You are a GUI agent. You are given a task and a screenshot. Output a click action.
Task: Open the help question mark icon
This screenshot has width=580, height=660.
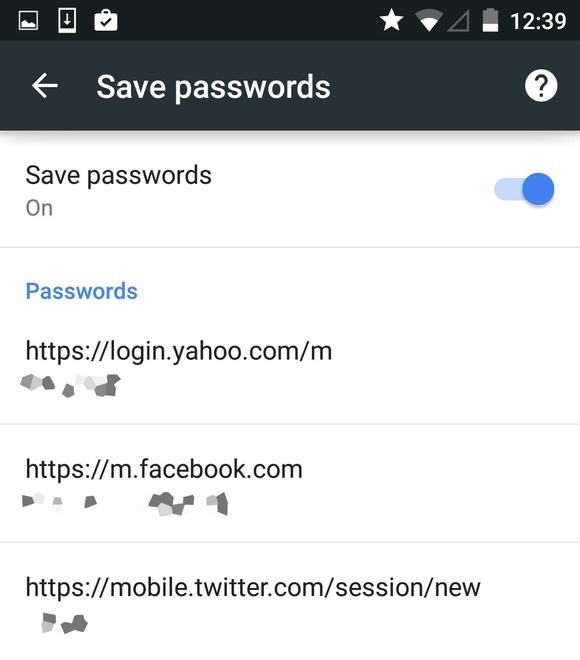[x=541, y=86]
